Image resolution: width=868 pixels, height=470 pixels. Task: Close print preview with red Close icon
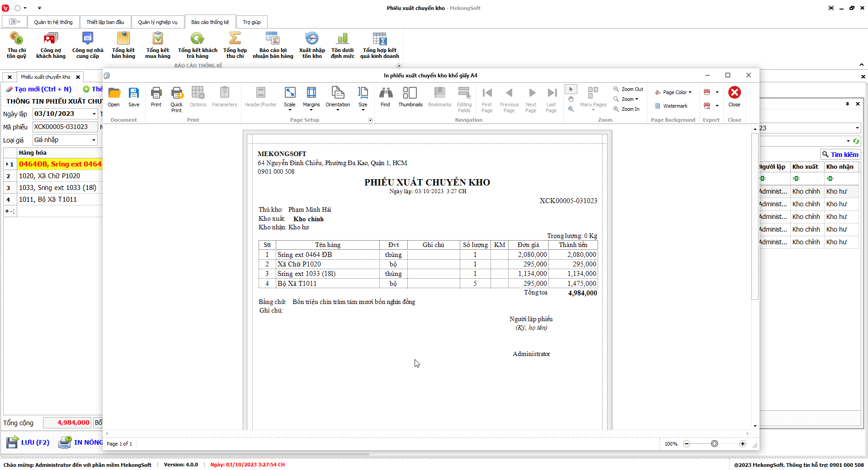coord(734,97)
